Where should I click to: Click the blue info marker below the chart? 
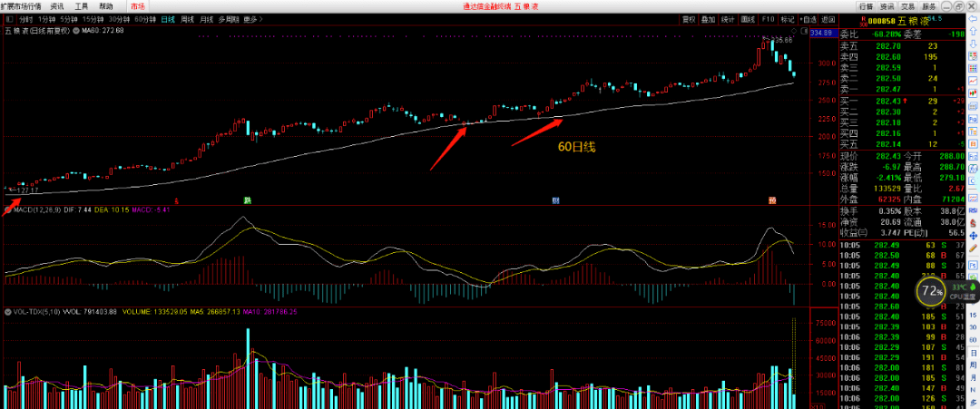coord(555,199)
